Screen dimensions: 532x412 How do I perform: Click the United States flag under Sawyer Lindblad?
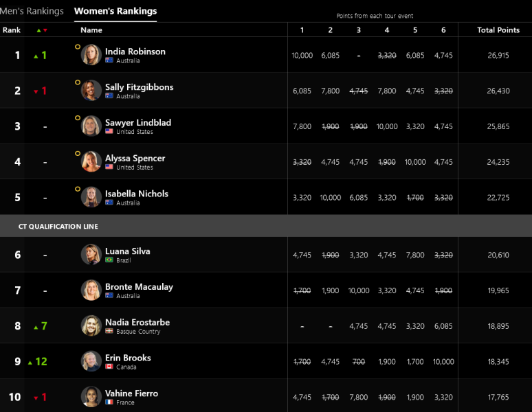pyautogui.click(x=109, y=132)
